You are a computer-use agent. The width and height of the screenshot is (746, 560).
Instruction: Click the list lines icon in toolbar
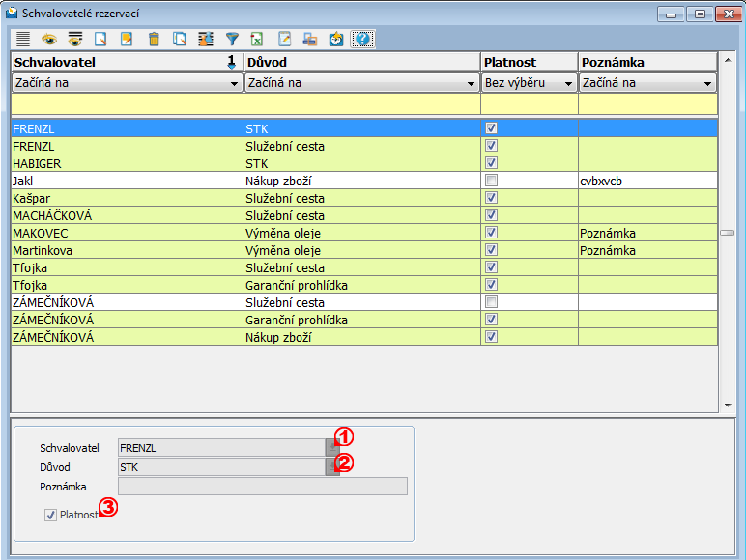(23, 40)
